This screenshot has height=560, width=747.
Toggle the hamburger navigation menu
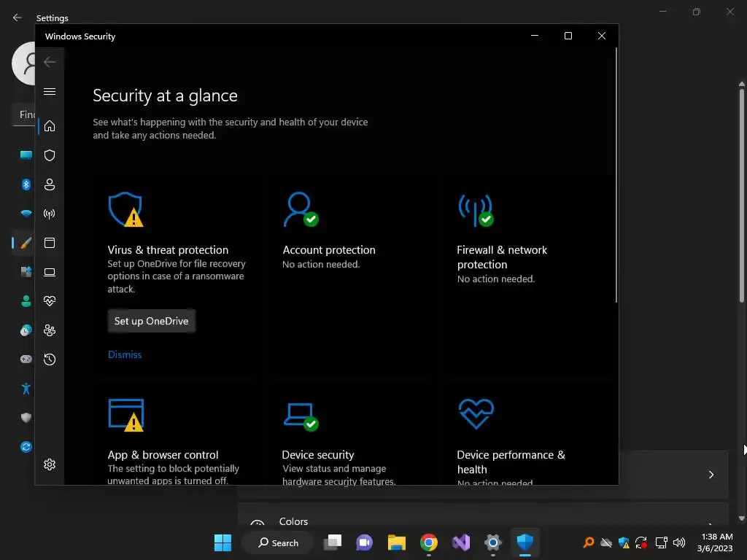[50, 91]
